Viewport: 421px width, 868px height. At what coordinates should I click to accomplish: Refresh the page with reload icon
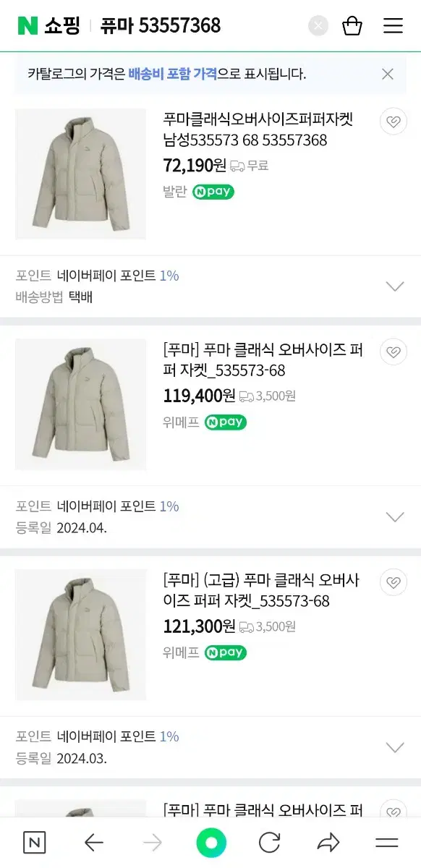(x=269, y=842)
